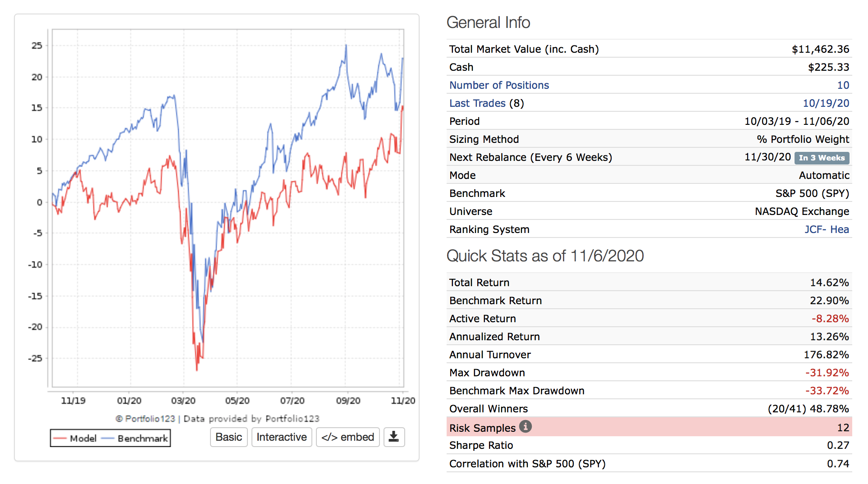Click the positions count value 10
This screenshot has width=868, height=484.
[843, 85]
